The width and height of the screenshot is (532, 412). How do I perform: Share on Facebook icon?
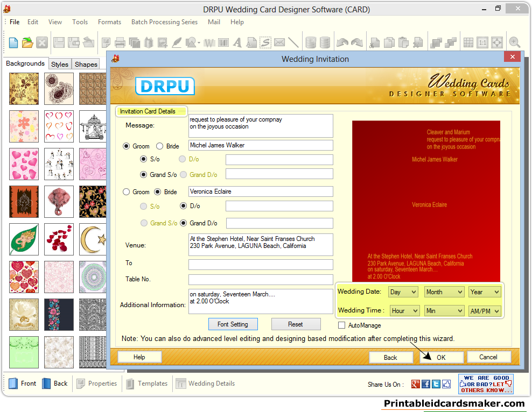click(x=426, y=384)
